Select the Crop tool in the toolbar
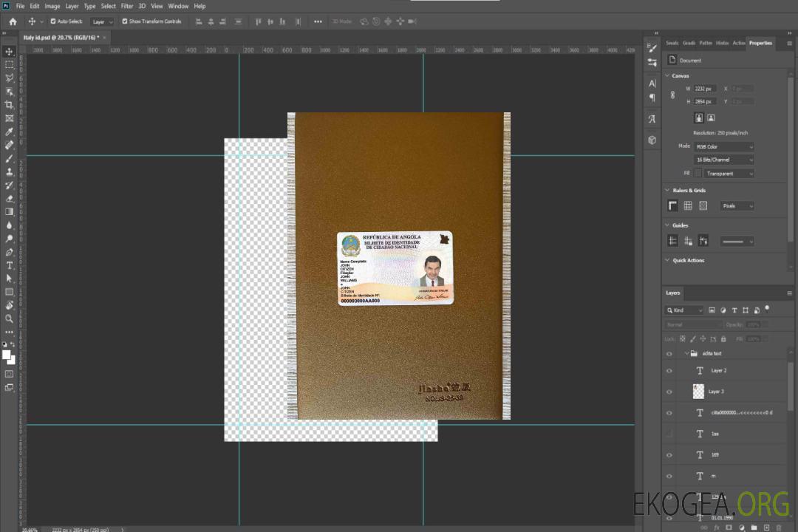The height and width of the screenshot is (532, 798). coord(10,104)
